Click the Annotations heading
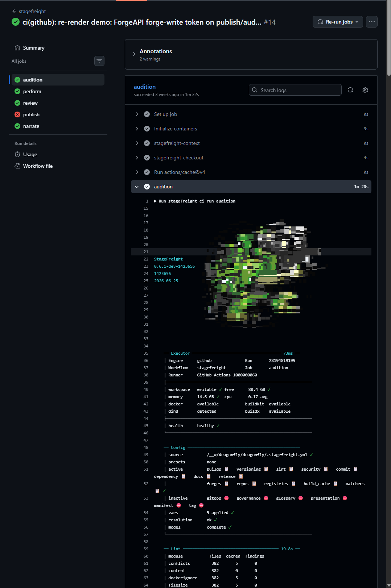The image size is (391, 588). (x=156, y=51)
